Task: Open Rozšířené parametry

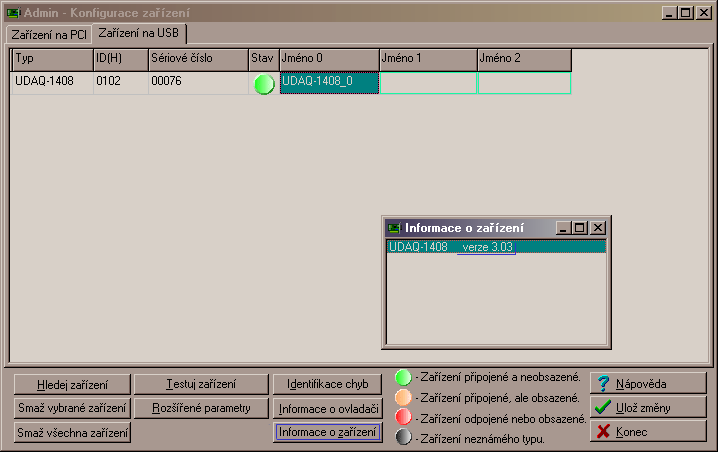Action: (x=201, y=408)
